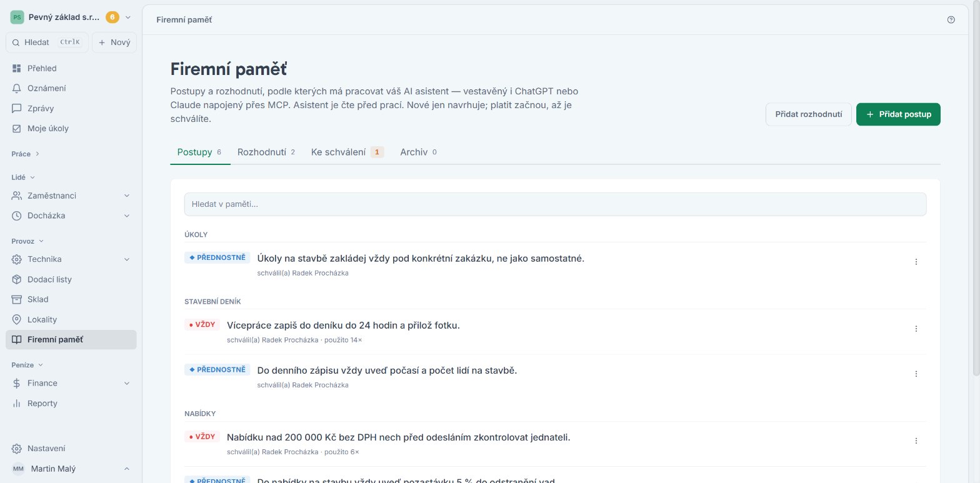The width and height of the screenshot is (980, 483).
Task: Collapse the Provoz section
Action: [x=27, y=241]
